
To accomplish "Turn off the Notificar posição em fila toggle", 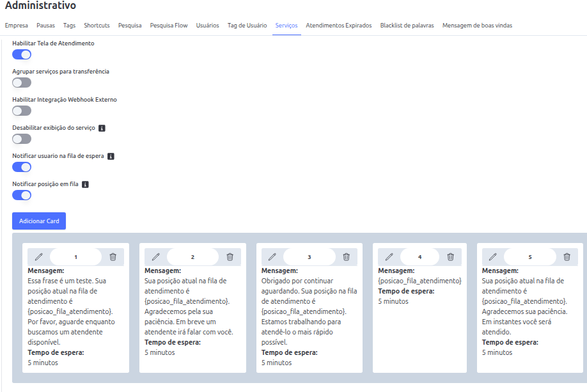I will [x=22, y=195].
